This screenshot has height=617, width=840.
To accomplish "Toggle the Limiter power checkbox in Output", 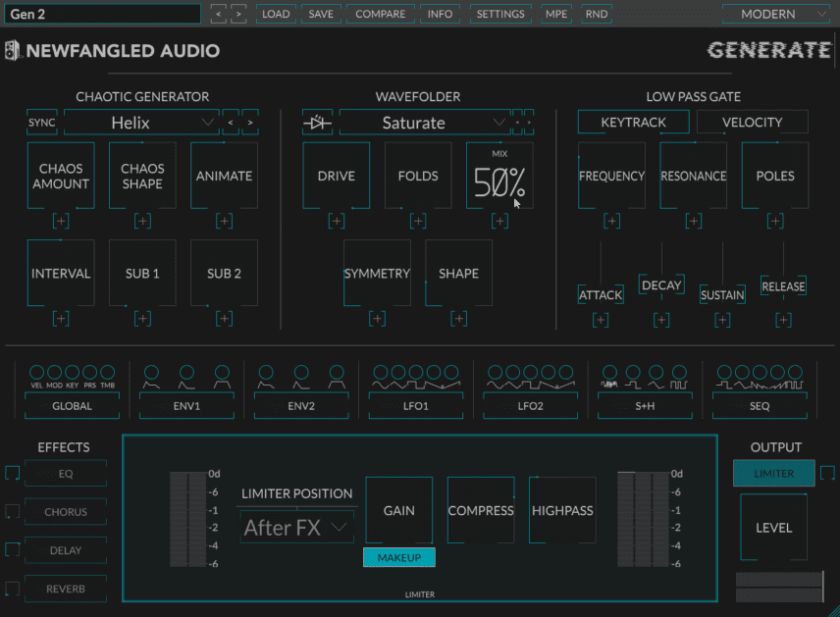I will pos(827,473).
